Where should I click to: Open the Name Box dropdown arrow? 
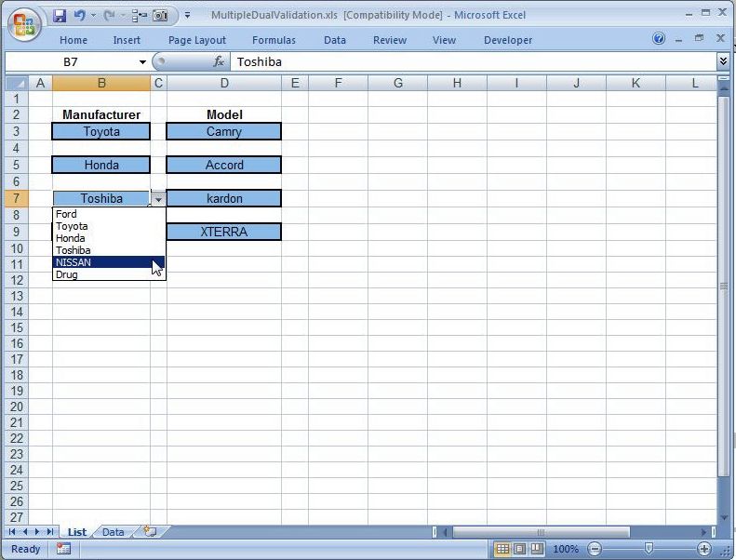tap(142, 62)
